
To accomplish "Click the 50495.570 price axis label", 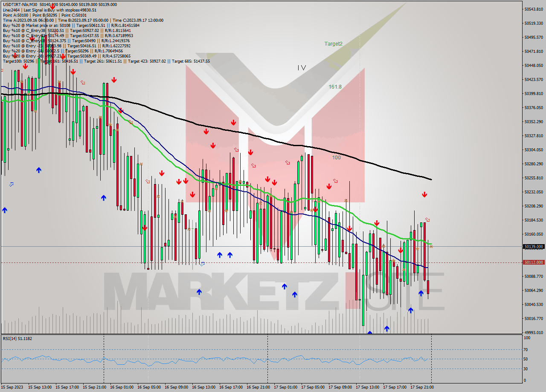I will pyautogui.click(x=534, y=37).
